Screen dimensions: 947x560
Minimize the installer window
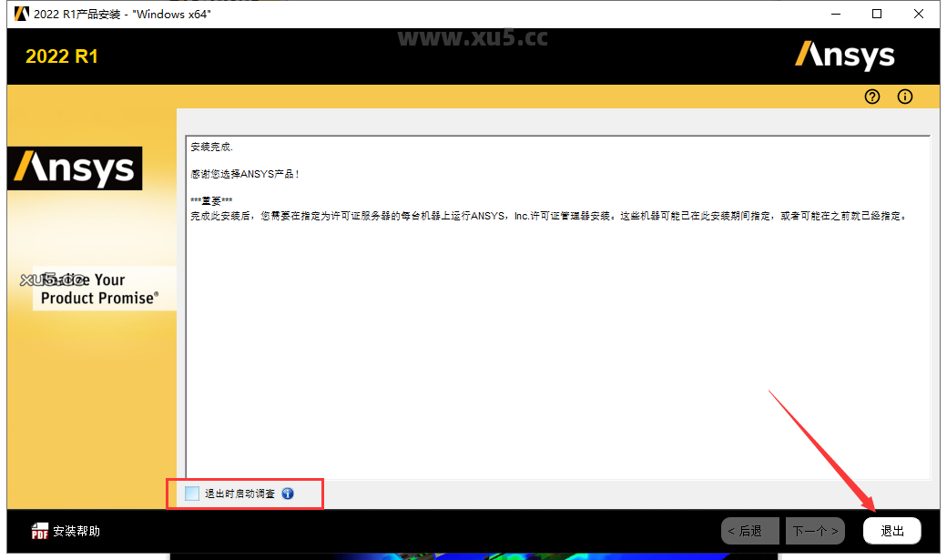pos(835,14)
